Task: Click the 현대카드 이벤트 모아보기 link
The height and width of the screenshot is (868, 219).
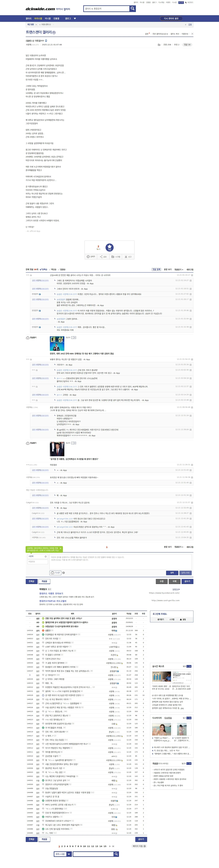Action: (x=51, y=594)
